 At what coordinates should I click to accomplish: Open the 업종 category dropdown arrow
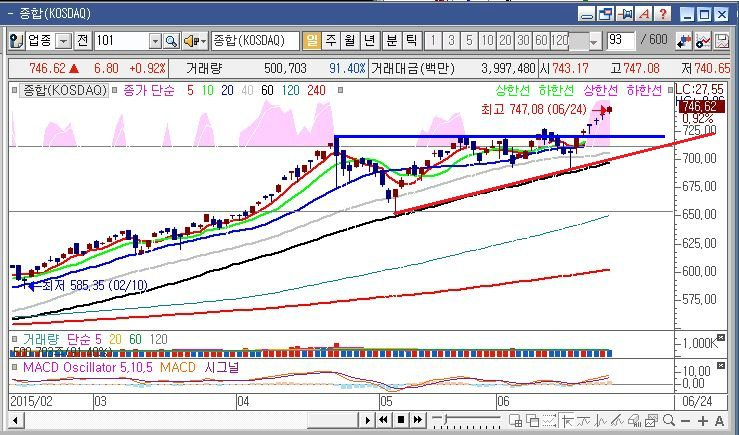(x=64, y=41)
